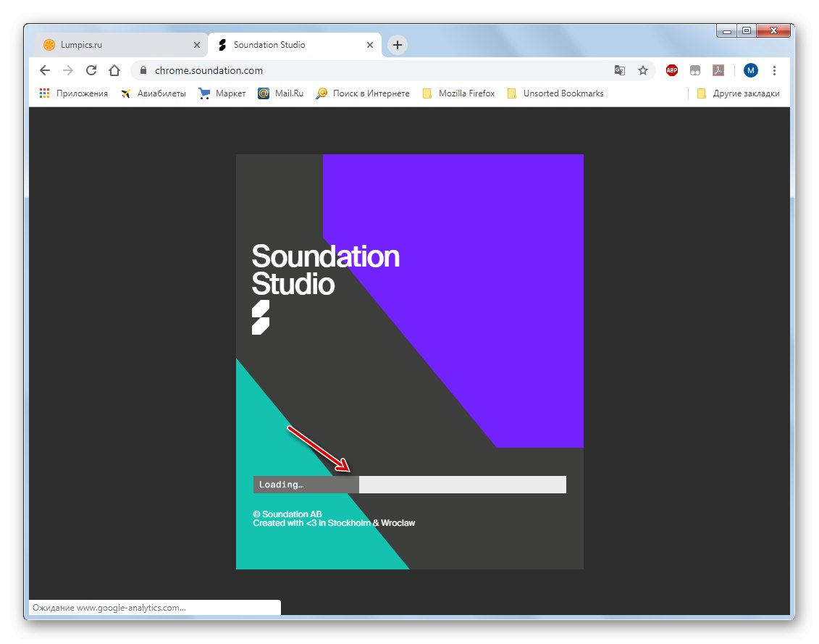Open the grey extension next to ABP
Screen dimensions: 819x644
coord(695,70)
